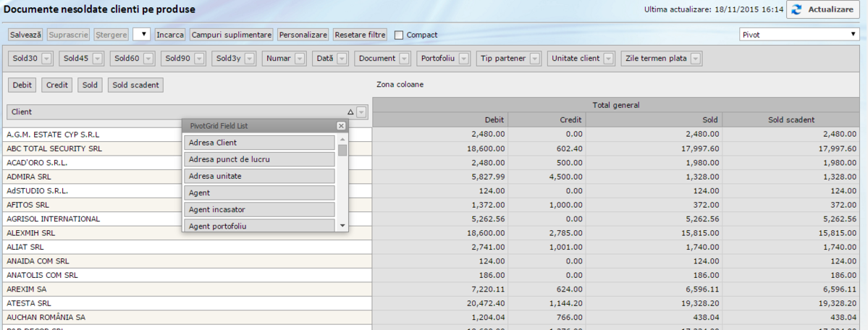The image size is (868, 330).
Task: Expand the Pivot view dropdown
Action: point(854,34)
